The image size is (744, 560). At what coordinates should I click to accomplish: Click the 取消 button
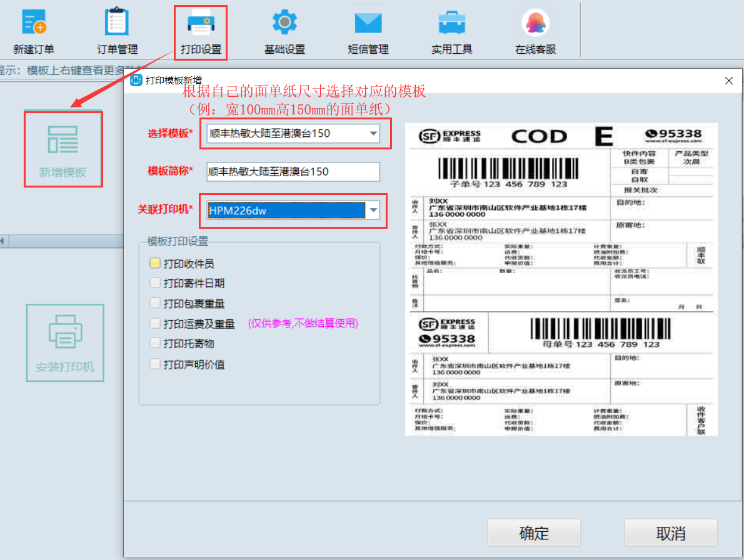[670, 533]
